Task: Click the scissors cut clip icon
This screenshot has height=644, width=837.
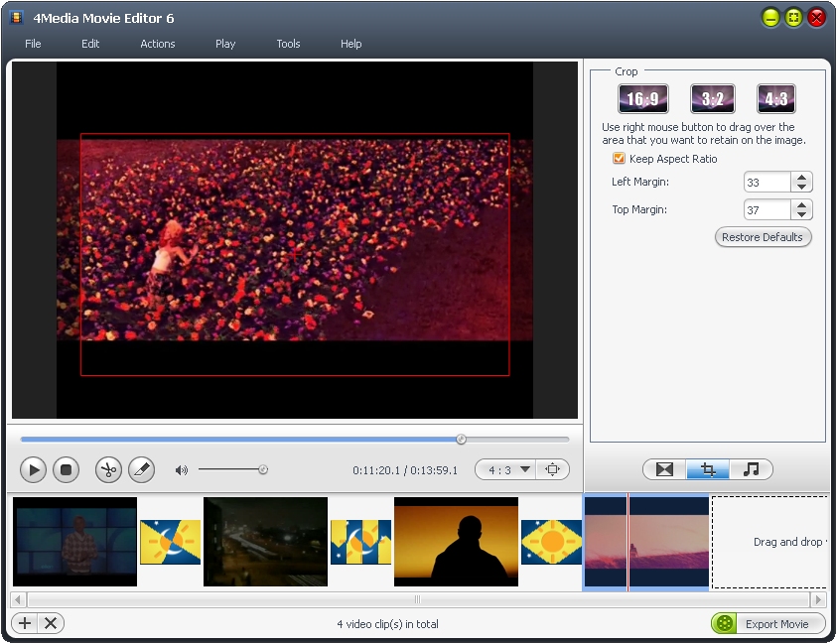Action: click(108, 470)
